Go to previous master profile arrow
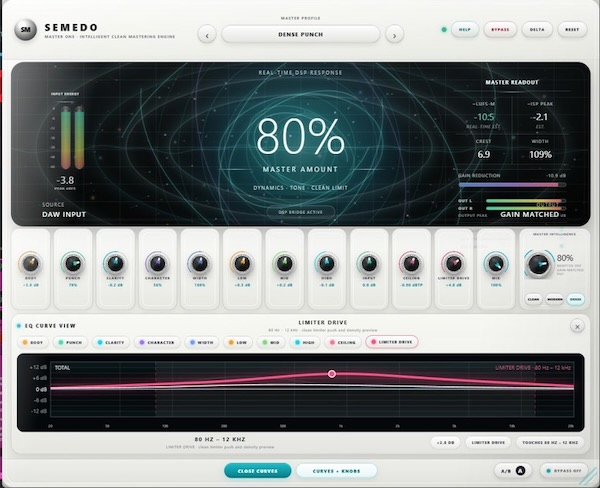 (207, 35)
